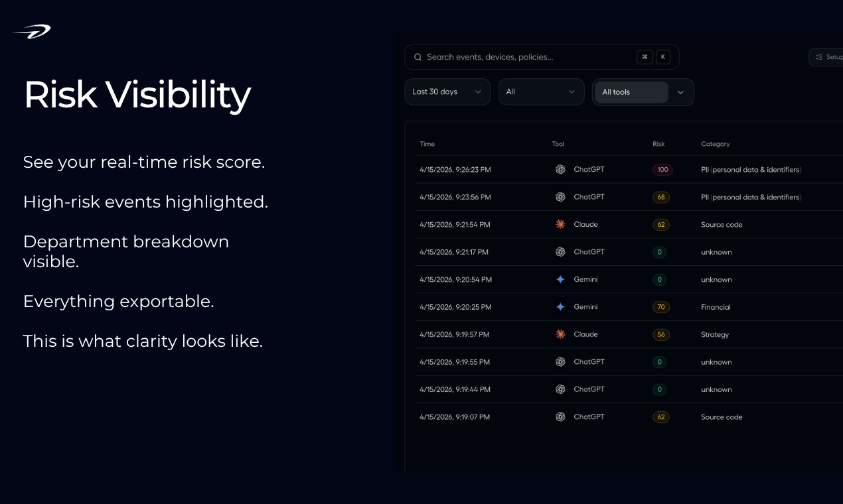Click the Claude icon in the Strategy row
Screen dimensions: 843x504
click(x=560, y=335)
